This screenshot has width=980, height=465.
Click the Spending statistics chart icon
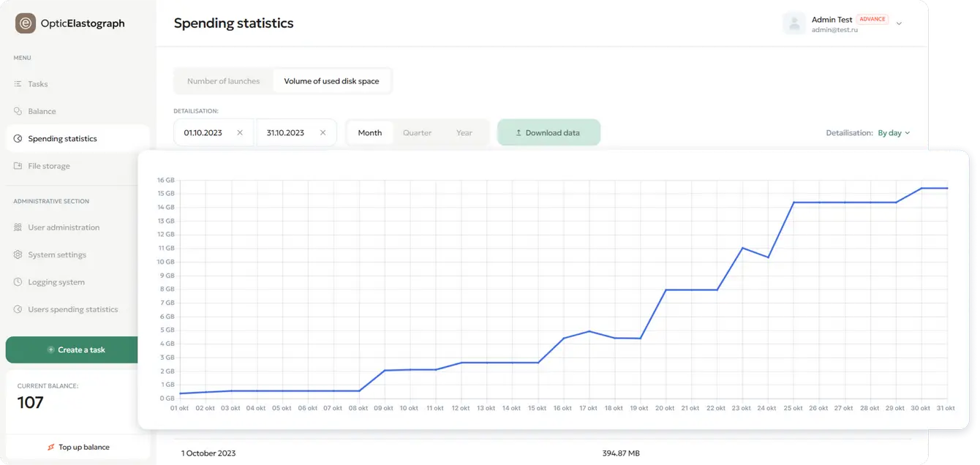coord(16,138)
